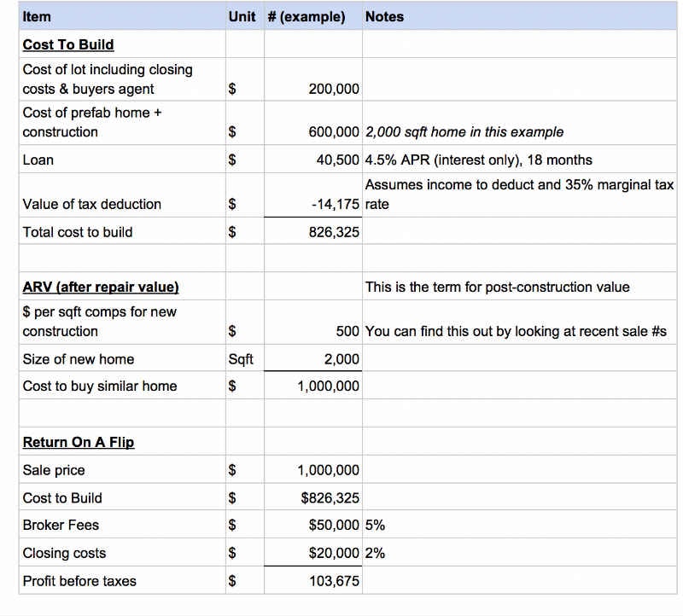The height and width of the screenshot is (616, 683).
Task: Select the Item header cell
Action: coord(122,16)
